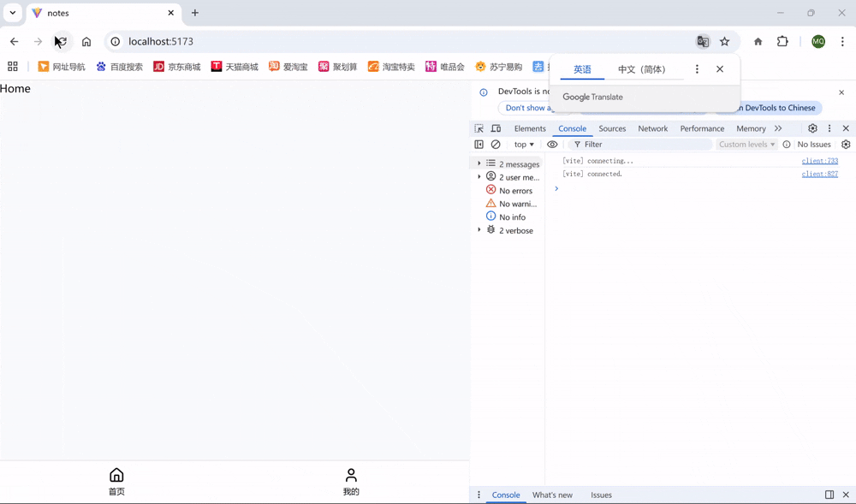This screenshot has height=504, width=856.
Task: Open the drawer three-dot menu at bottom
Action: point(479,495)
